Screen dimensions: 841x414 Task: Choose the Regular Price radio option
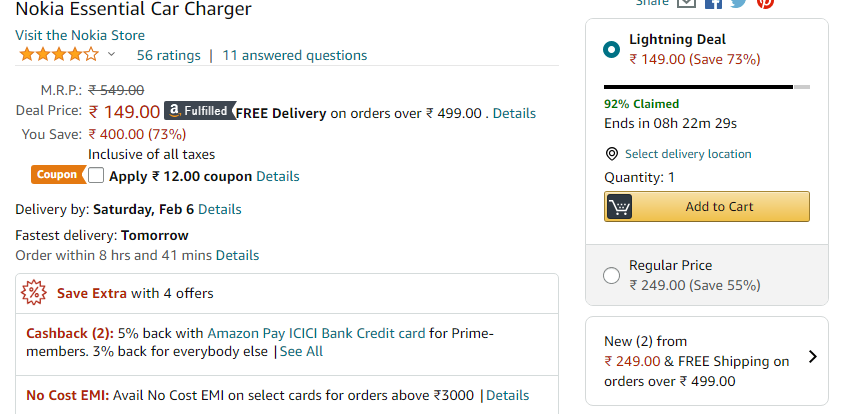612,275
